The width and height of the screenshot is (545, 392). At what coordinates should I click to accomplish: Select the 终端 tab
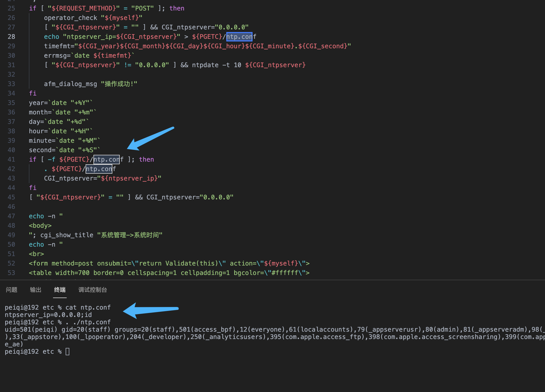point(60,290)
